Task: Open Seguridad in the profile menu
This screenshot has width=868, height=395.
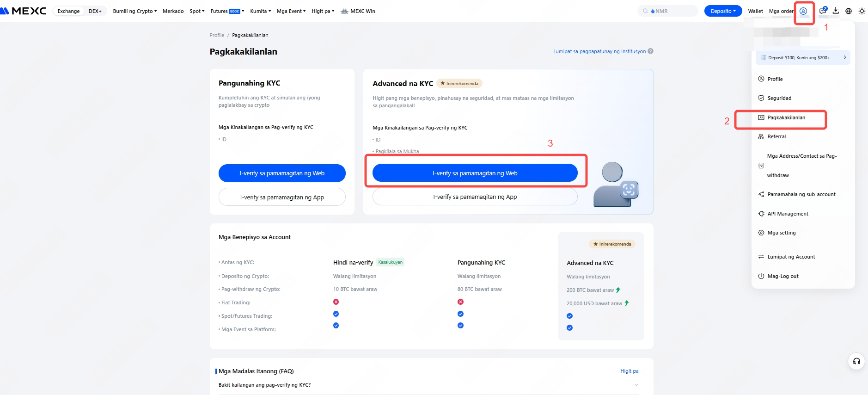Action: 779,98
